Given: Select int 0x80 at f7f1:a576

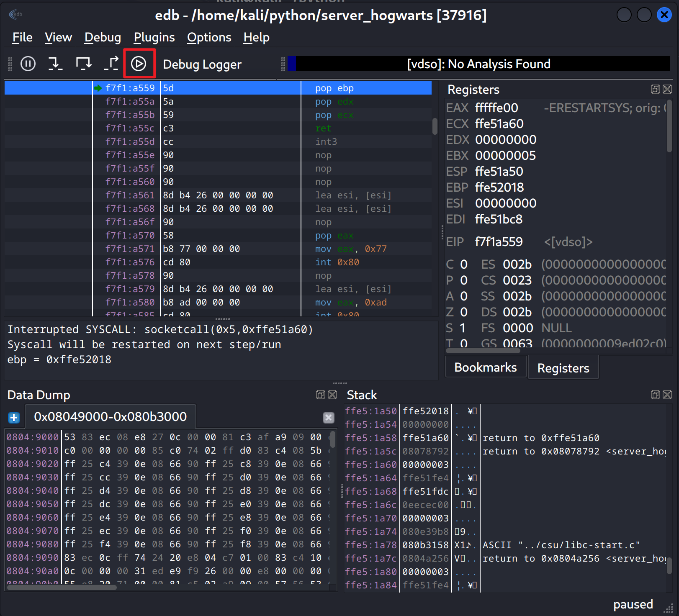Looking at the screenshot, I should (x=218, y=262).
